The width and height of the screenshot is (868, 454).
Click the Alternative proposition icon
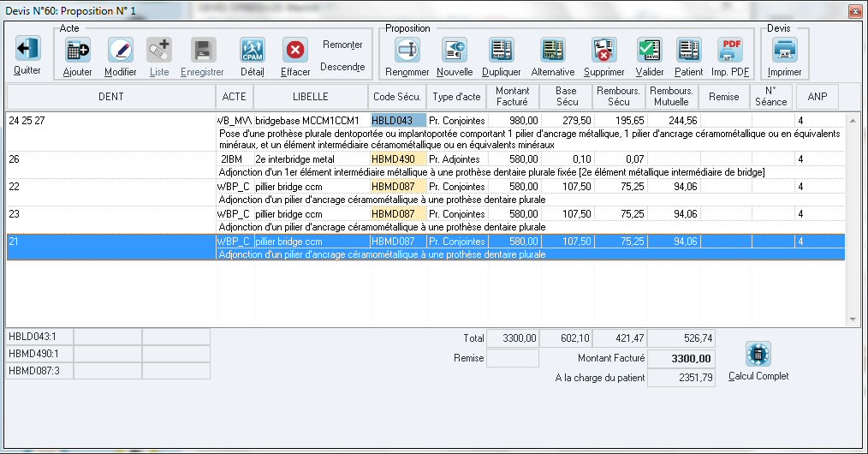(553, 51)
